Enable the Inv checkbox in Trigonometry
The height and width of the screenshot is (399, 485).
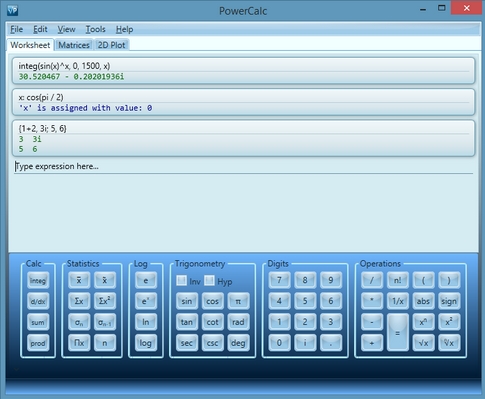click(x=182, y=281)
